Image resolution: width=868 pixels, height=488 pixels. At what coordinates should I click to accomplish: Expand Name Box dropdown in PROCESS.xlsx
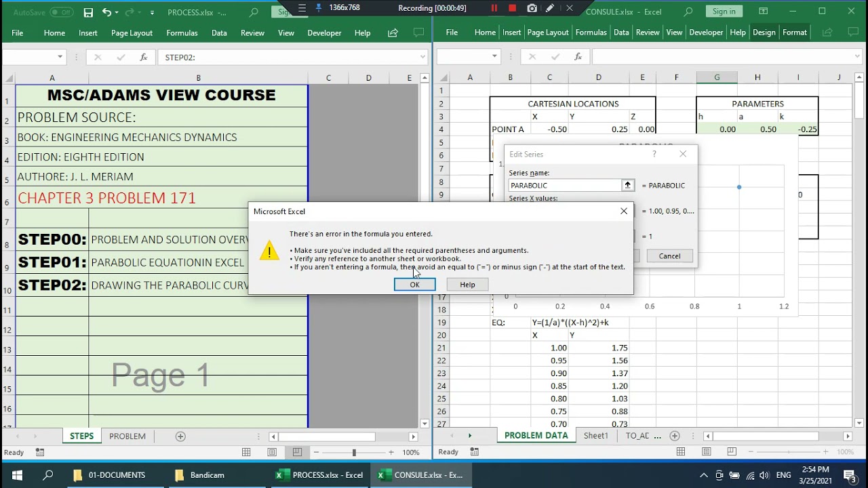[x=60, y=57]
